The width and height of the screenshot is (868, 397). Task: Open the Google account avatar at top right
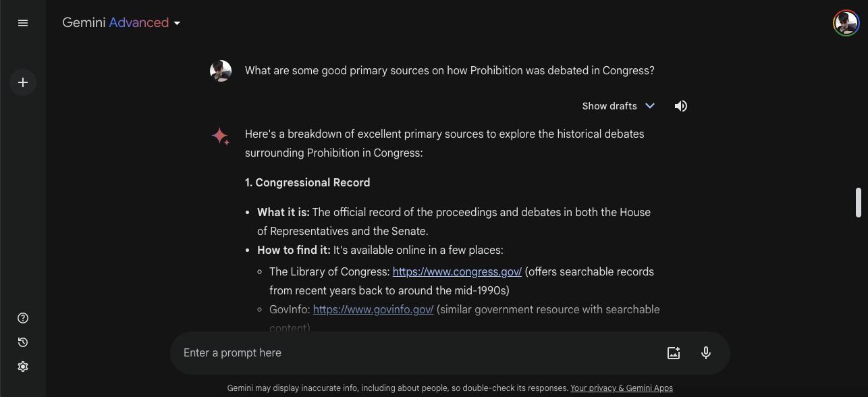click(x=846, y=23)
